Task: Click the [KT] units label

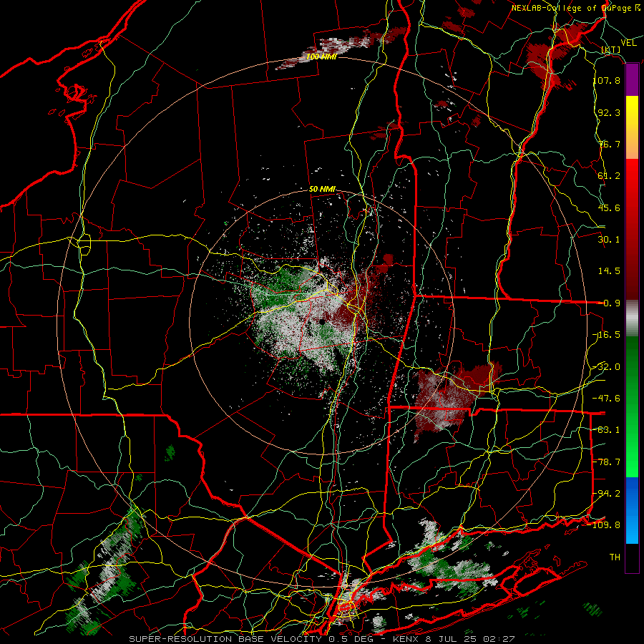Action: 611,49
